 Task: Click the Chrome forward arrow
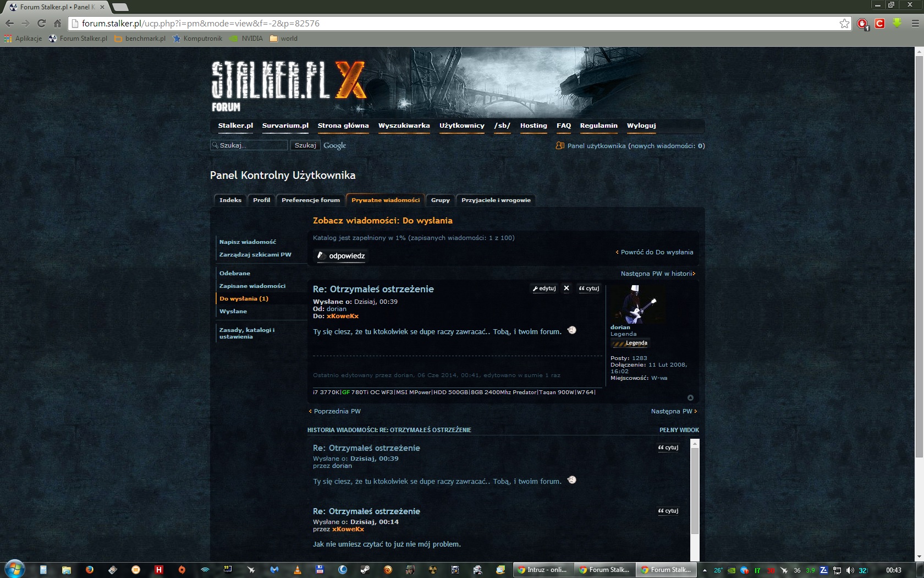(25, 23)
